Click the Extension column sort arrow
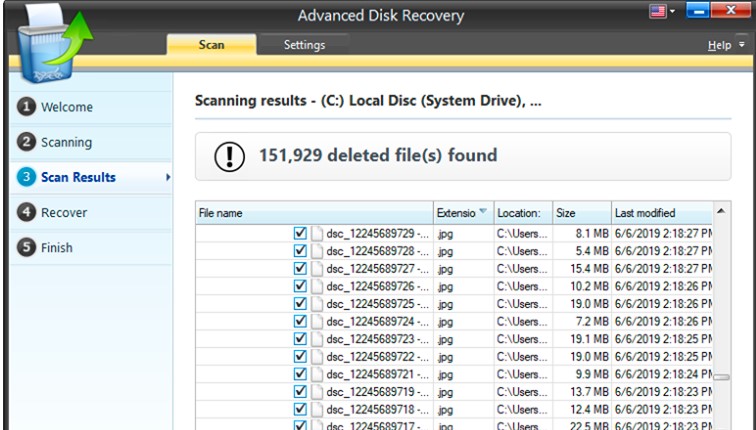Viewport: 756px width, 430px height. coord(484,213)
